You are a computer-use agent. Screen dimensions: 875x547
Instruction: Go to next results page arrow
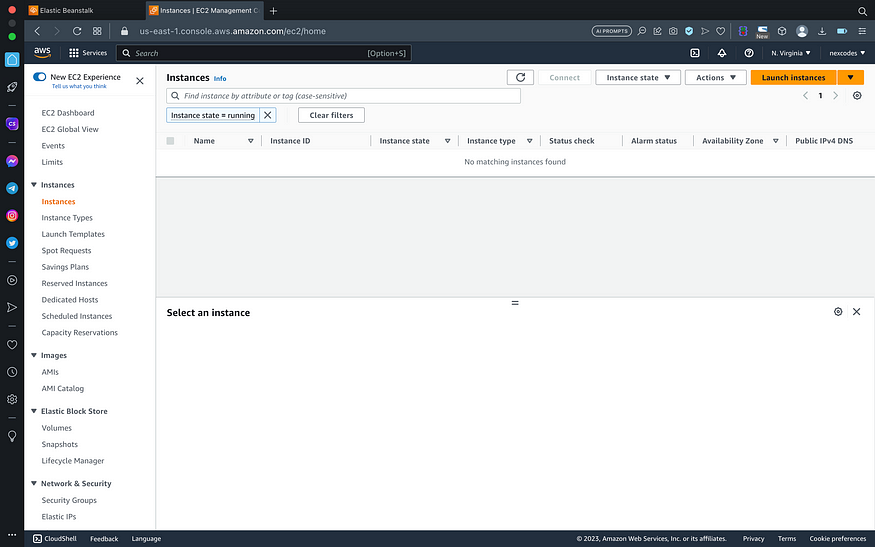tap(835, 95)
